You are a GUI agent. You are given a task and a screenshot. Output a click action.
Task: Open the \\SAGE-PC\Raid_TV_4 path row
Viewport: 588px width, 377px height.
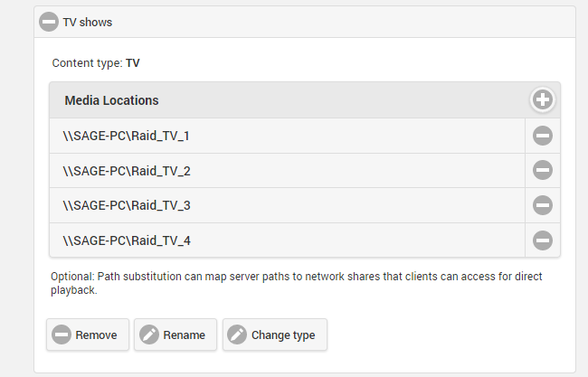tap(127, 240)
